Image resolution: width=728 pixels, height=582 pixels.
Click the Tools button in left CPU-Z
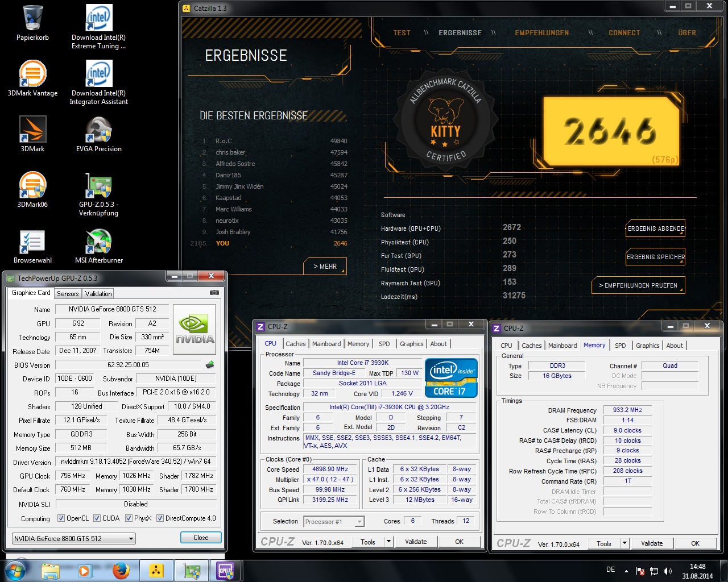click(x=368, y=542)
